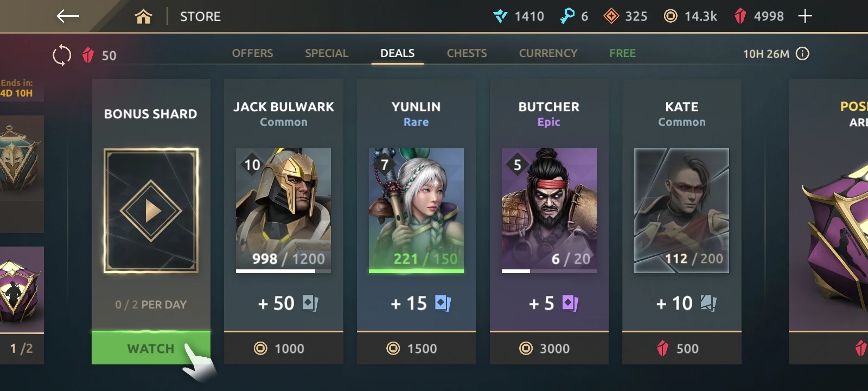Select the FREE tab
Image resolution: width=868 pixels, height=391 pixels.
(622, 53)
